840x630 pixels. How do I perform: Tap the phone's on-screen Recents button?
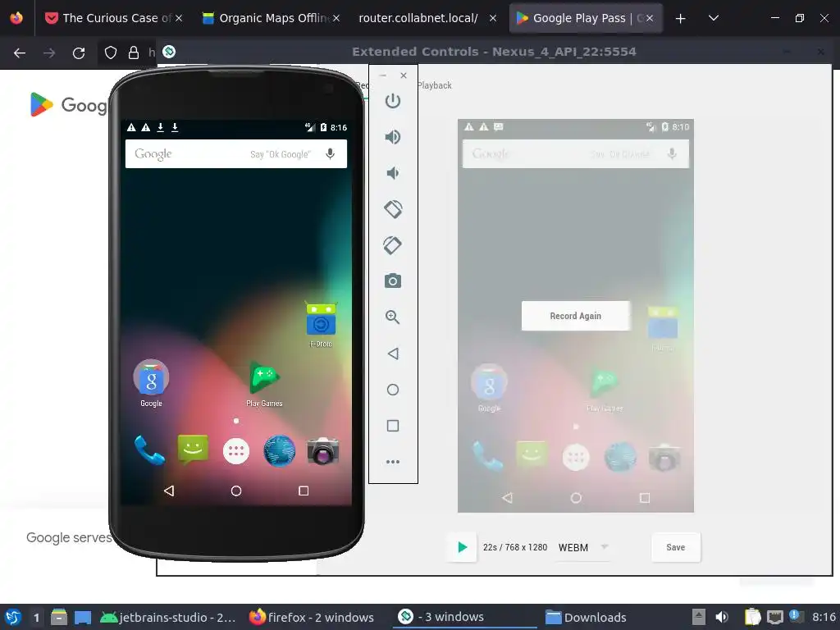coord(304,491)
